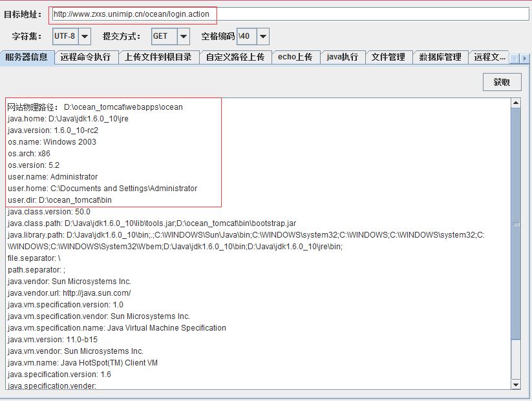Open the 文件管理 tab
This screenshot has height=401, width=532.
(x=388, y=57)
